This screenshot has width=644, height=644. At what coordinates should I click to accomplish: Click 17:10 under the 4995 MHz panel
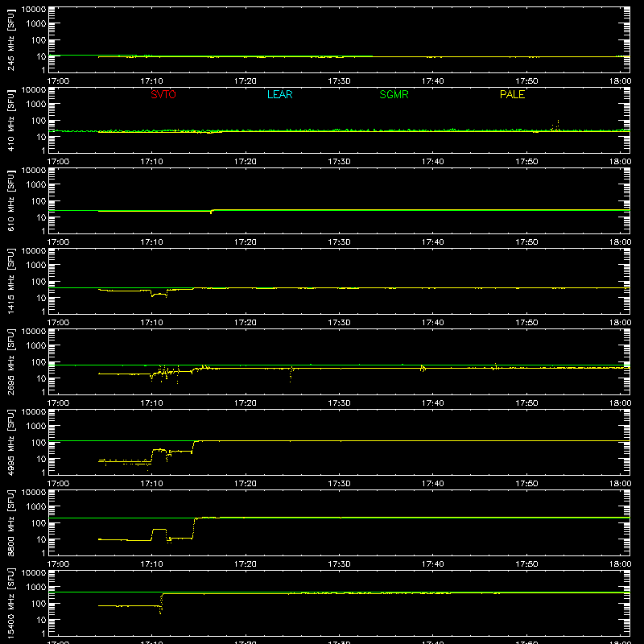(x=151, y=484)
